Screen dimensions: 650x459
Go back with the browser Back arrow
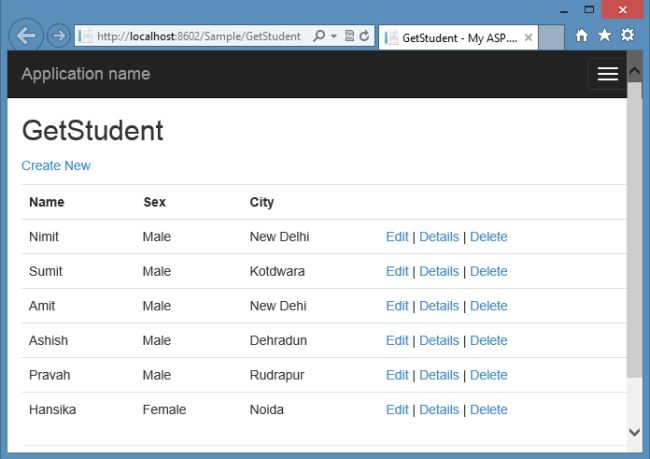pyautogui.click(x=26, y=36)
